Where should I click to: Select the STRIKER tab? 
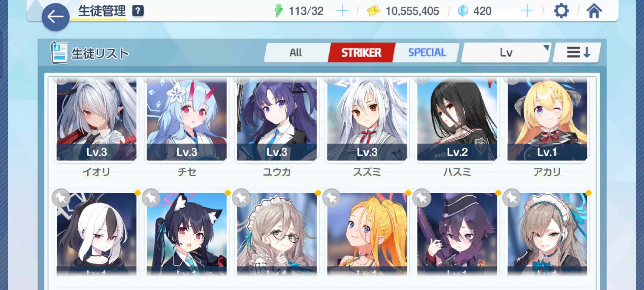361,53
